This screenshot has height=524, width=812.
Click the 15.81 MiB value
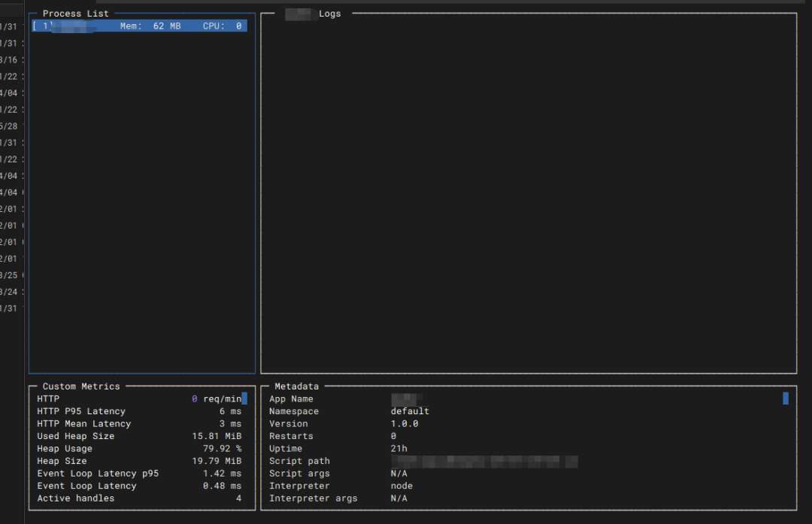pos(217,436)
